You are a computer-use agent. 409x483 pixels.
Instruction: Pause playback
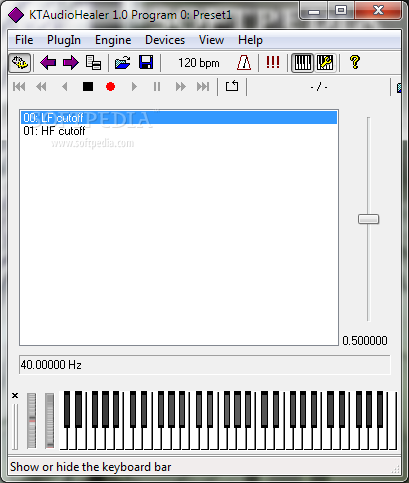(157, 87)
